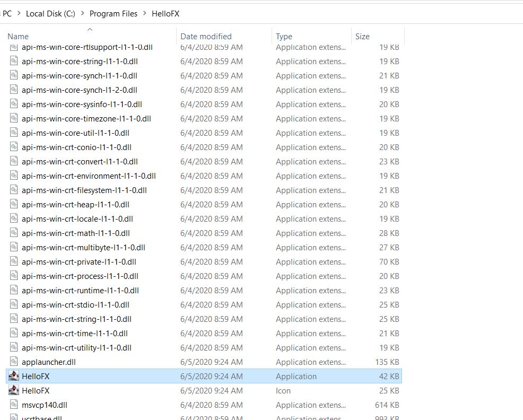The image size is (523, 420).
Task: Sort files by Type column
Action: tap(284, 37)
